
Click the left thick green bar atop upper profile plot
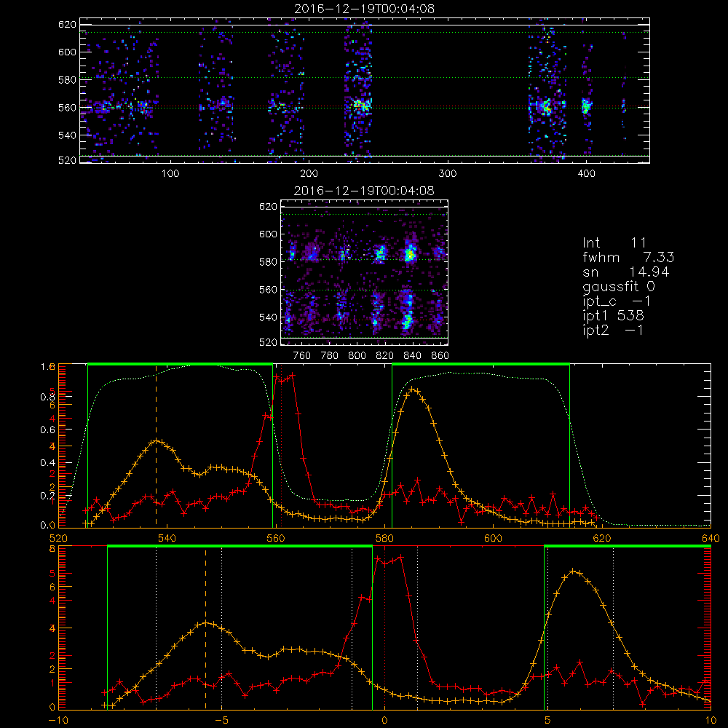tap(180, 364)
